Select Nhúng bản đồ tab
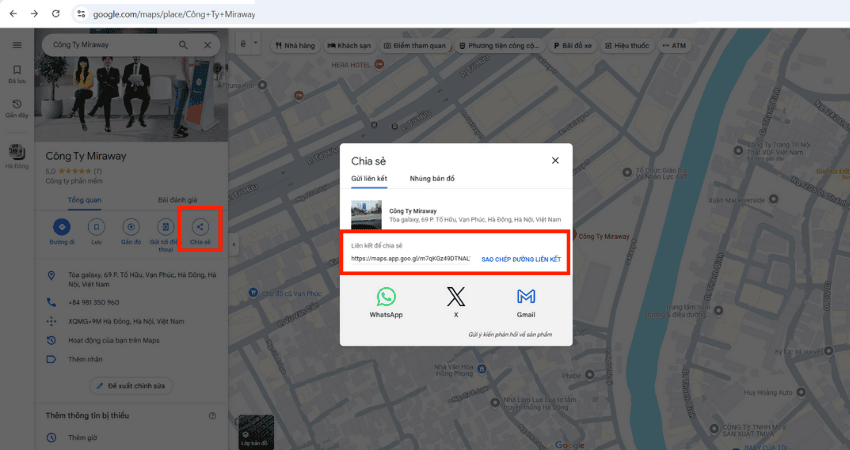850x450 pixels. coord(432,178)
